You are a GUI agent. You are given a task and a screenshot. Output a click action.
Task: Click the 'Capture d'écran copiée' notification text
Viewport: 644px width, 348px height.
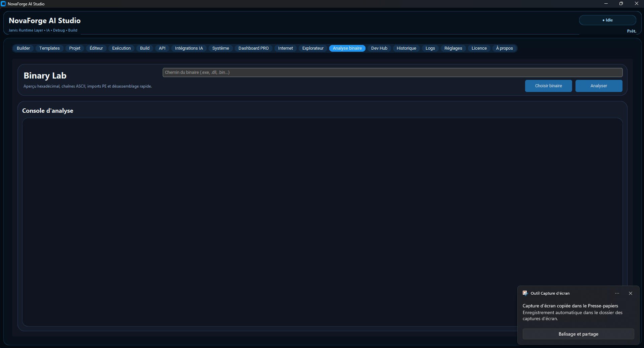click(570, 306)
